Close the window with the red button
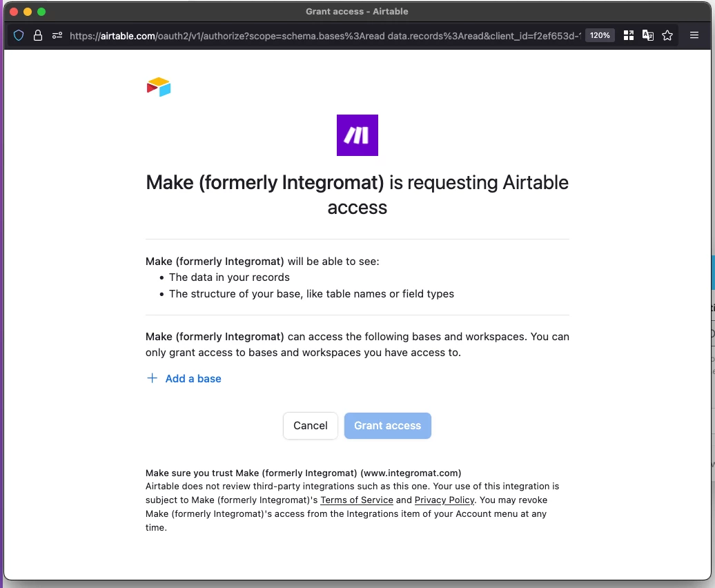This screenshot has height=588, width=715. pyautogui.click(x=14, y=12)
